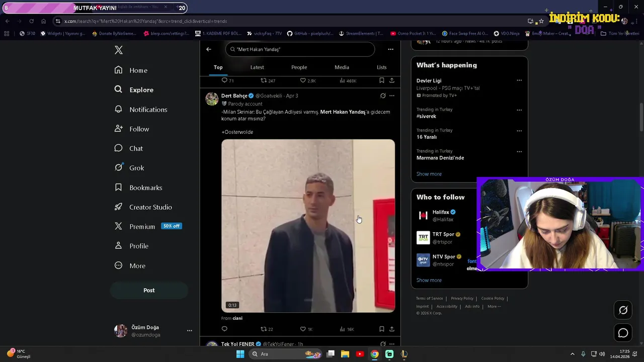Repost the tweet with 247 reposts
The width and height of the screenshot is (644, 362).
point(268,80)
